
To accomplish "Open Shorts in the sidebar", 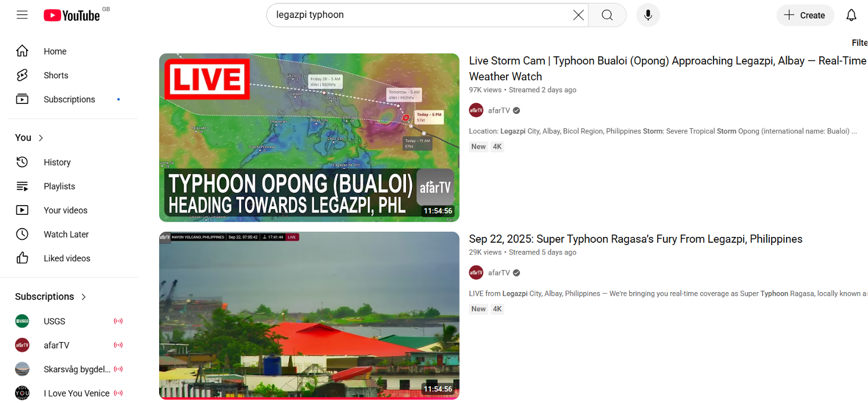I will coord(56,75).
